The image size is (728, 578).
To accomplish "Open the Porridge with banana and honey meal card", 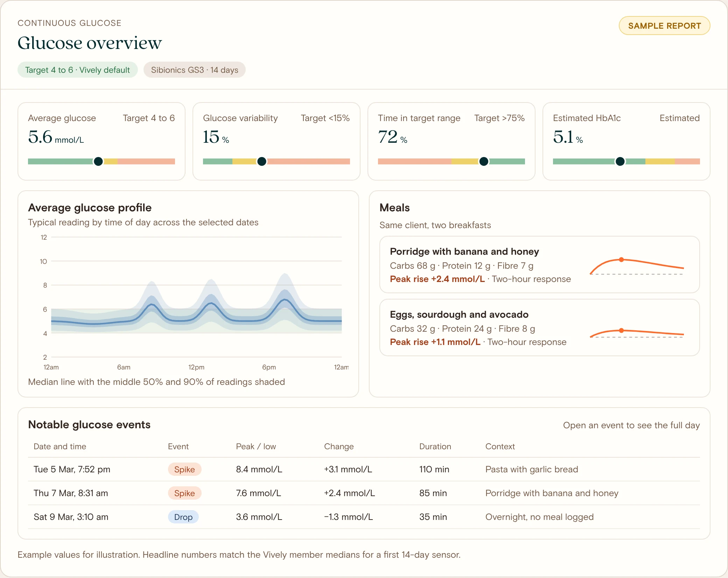I will point(539,265).
